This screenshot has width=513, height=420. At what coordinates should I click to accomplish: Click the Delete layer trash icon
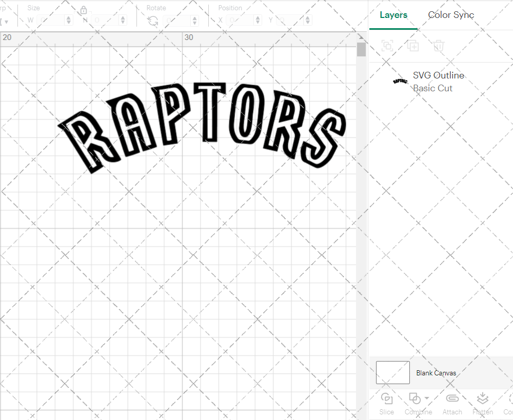(439, 46)
